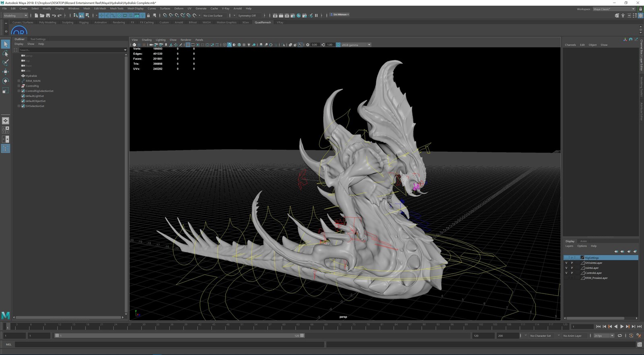This screenshot has height=355, width=644.
Task: Activate the Scale tool in the Tool Box
Action: [5, 90]
